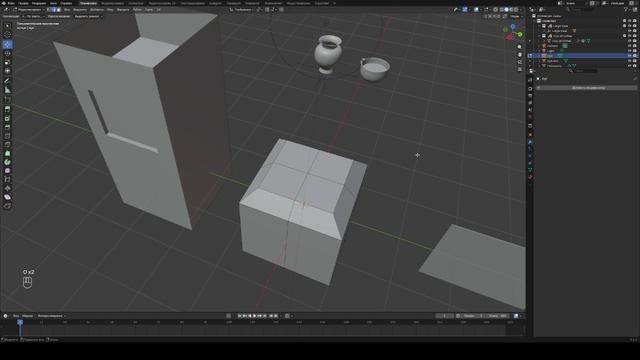Click the current frame field in timeline
The height and width of the screenshot is (360, 640).
click(x=444, y=316)
